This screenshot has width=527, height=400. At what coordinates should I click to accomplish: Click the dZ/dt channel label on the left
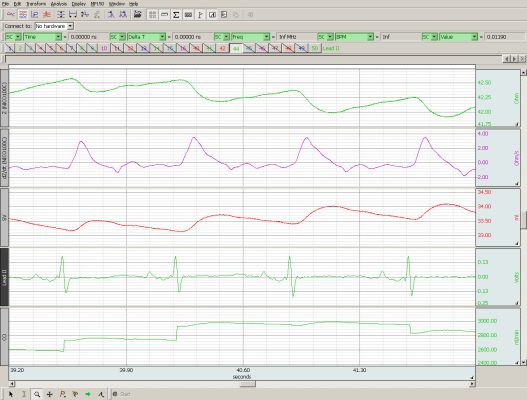click(4, 158)
